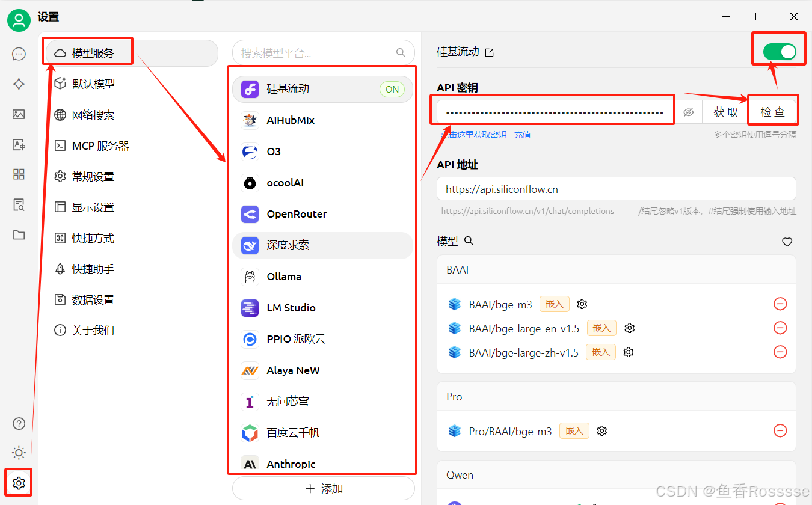
Task: Toggle theme with the sun icon
Action: pos(19,453)
